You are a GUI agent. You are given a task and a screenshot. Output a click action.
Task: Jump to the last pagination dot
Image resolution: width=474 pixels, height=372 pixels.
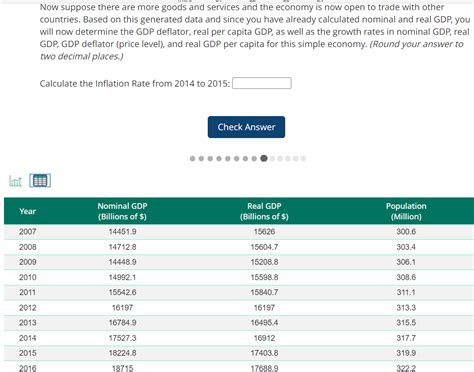[303, 158]
